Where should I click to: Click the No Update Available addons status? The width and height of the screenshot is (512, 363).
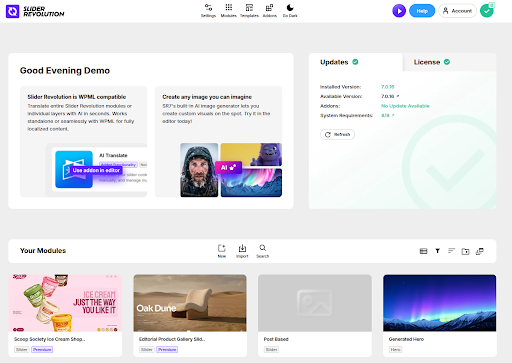(405, 106)
